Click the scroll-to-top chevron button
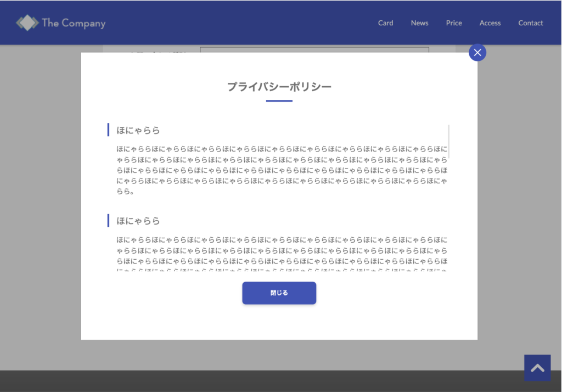The image size is (562, 392). (x=537, y=368)
